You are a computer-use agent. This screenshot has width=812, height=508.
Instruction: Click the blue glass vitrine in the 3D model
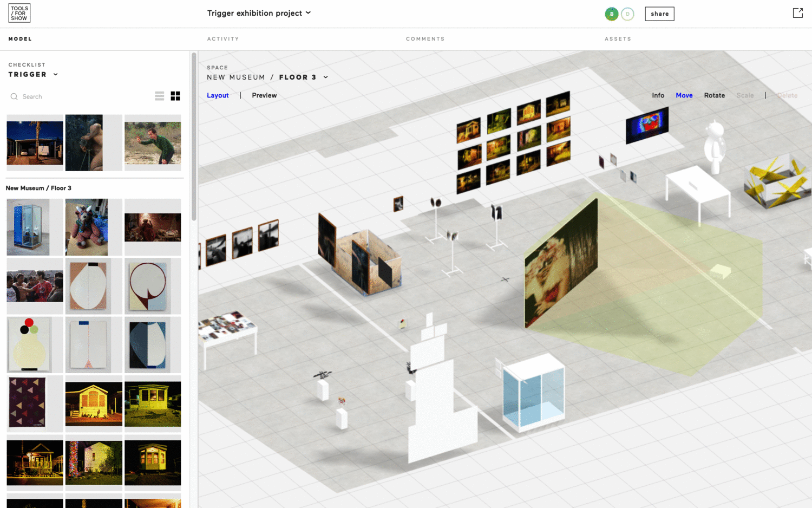(x=534, y=393)
